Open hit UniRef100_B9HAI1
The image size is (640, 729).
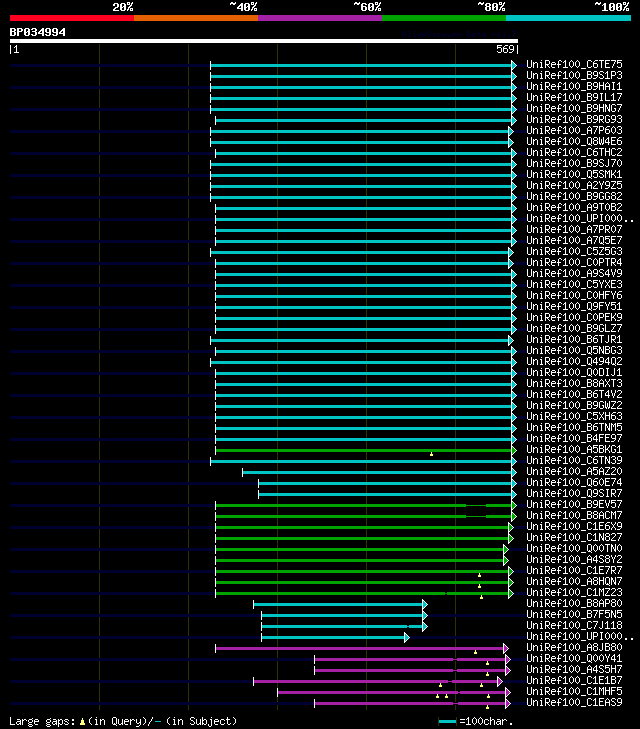click(574, 86)
